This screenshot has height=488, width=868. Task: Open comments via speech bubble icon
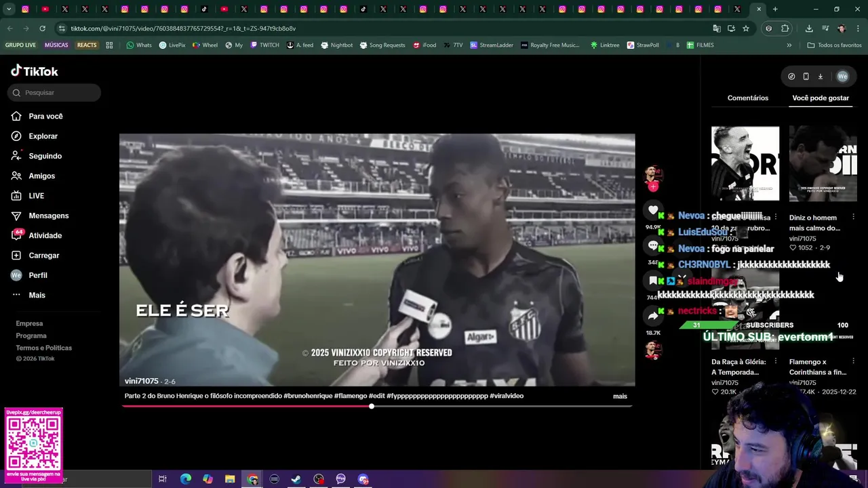(x=653, y=246)
